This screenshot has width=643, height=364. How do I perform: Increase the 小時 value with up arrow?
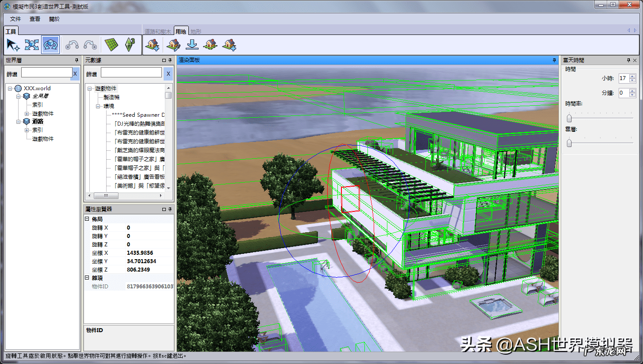coord(632,76)
